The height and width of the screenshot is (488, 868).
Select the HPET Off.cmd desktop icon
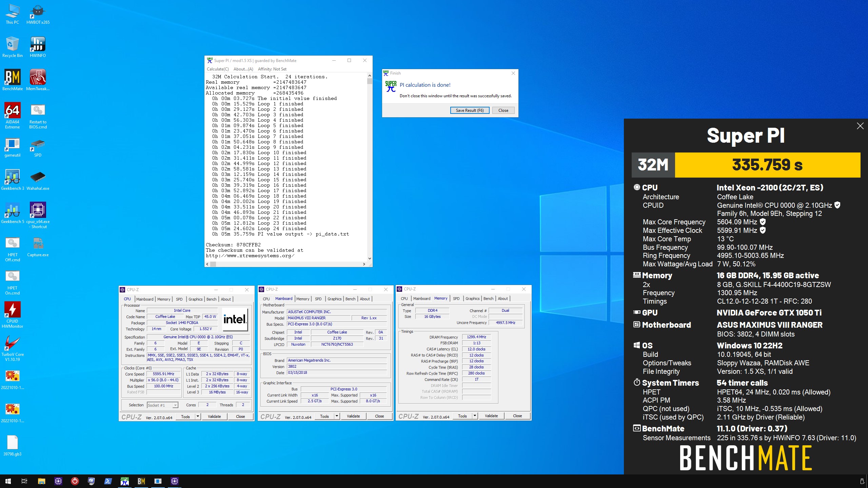coord(12,249)
